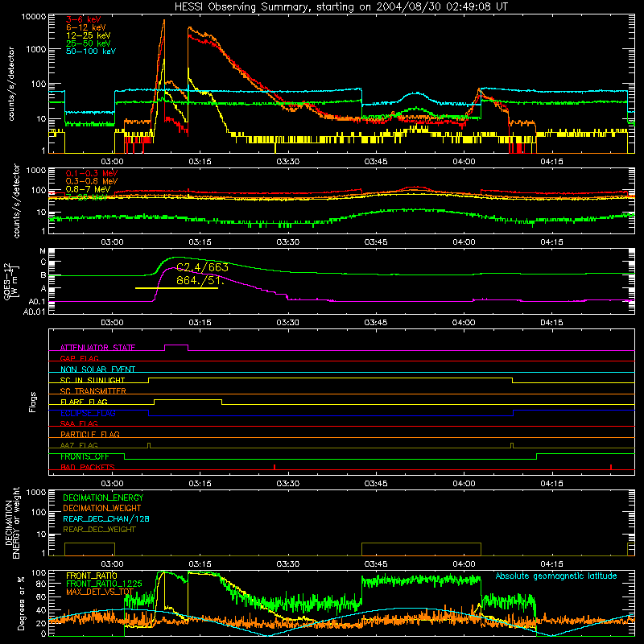The width and height of the screenshot is (644, 644).
Task: Click the A0.01 GOES class tick label
Action: coord(35,312)
